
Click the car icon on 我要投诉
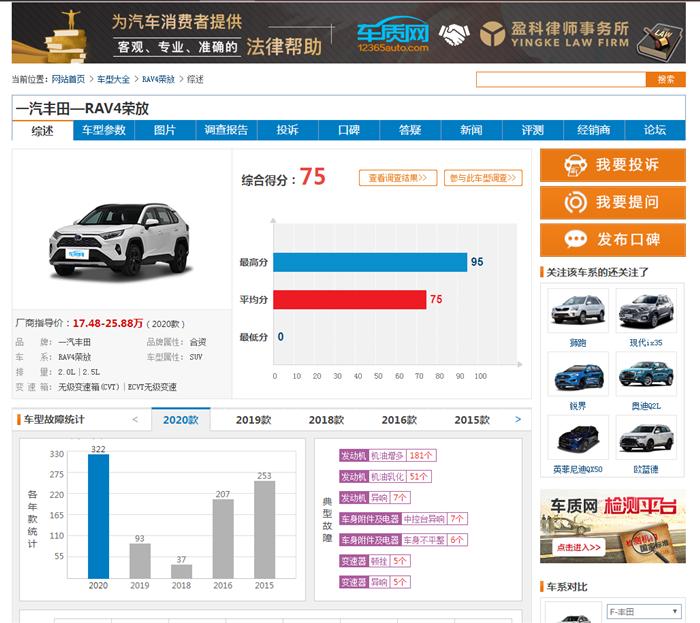pyautogui.click(x=575, y=165)
